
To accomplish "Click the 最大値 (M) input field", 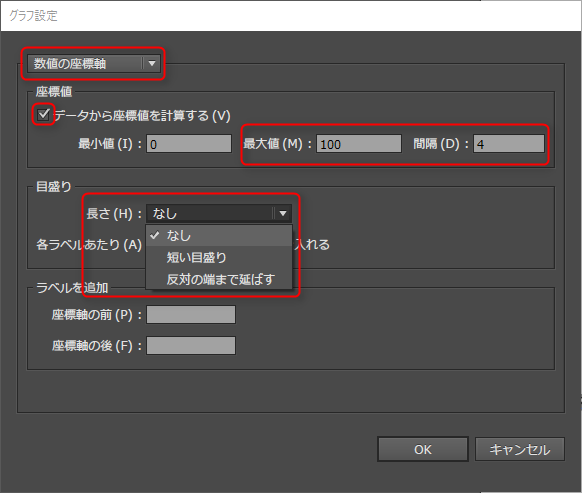I will pos(359,144).
